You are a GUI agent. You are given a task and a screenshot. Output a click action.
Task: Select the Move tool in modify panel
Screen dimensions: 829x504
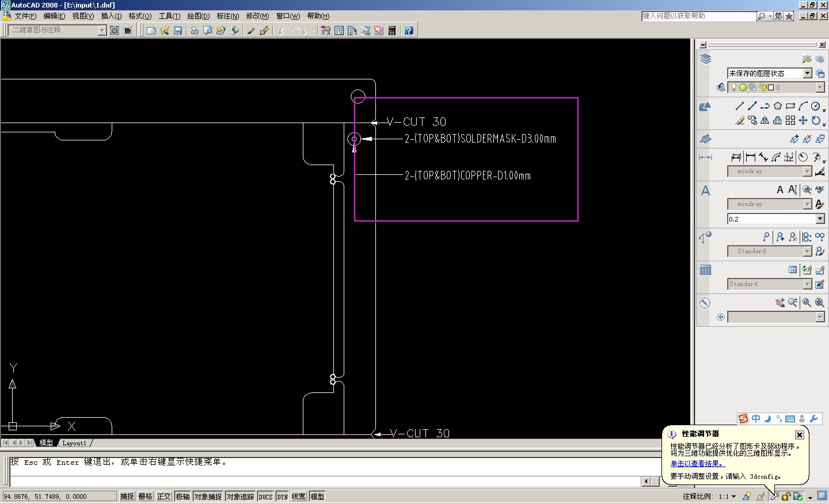coord(803,120)
